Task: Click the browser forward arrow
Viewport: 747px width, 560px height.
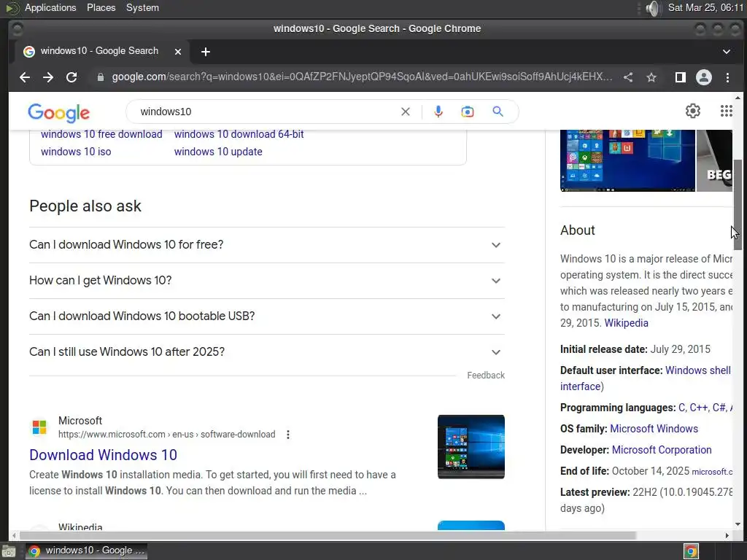Action: [48, 77]
